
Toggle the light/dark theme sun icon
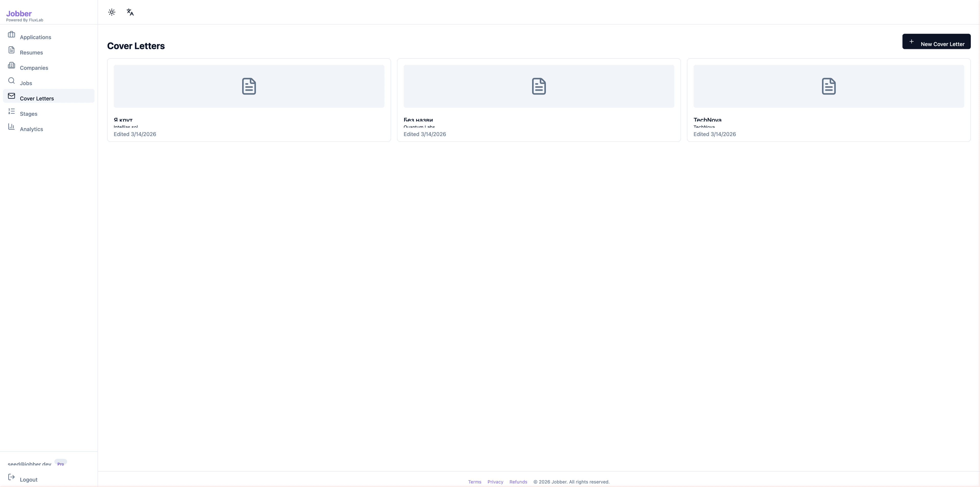pos(112,12)
